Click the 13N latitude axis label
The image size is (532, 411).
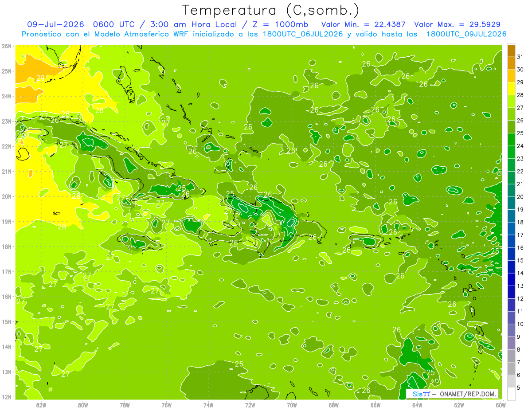6,372
